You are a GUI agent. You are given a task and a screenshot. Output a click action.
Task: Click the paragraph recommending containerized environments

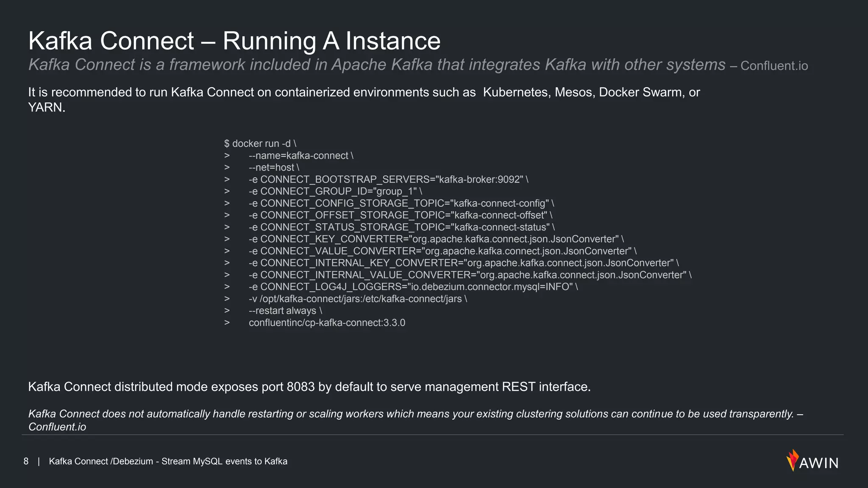364,100
